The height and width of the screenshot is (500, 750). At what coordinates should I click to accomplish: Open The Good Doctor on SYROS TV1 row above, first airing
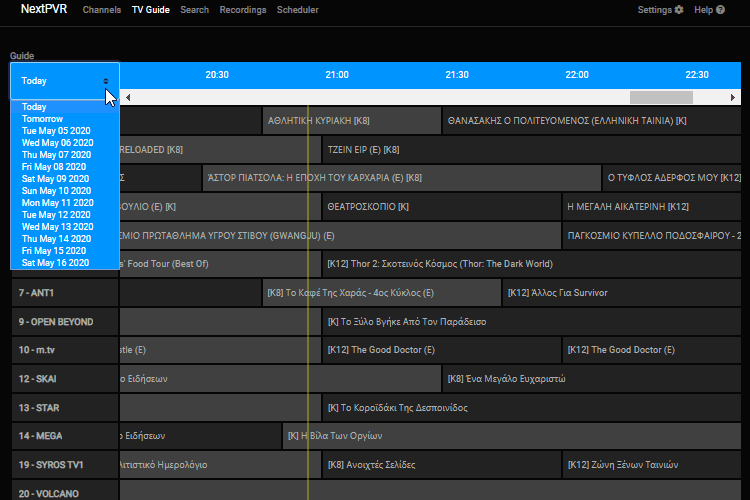[x=441, y=350]
